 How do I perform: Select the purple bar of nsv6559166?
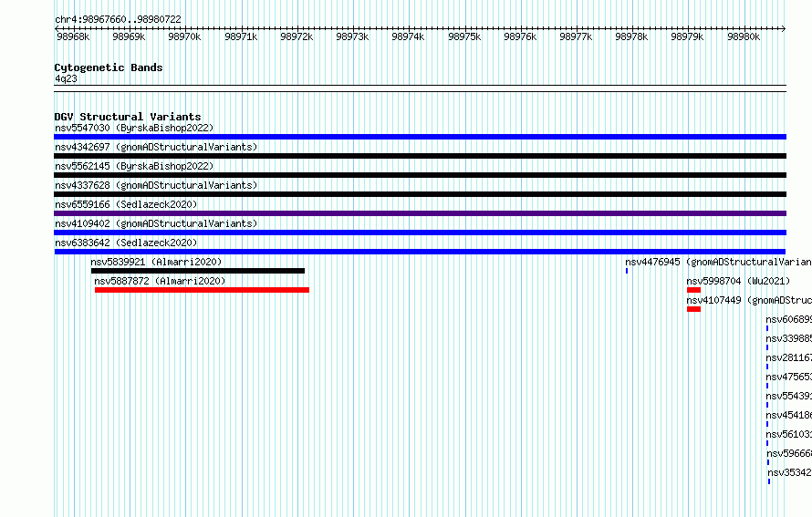coord(420,213)
